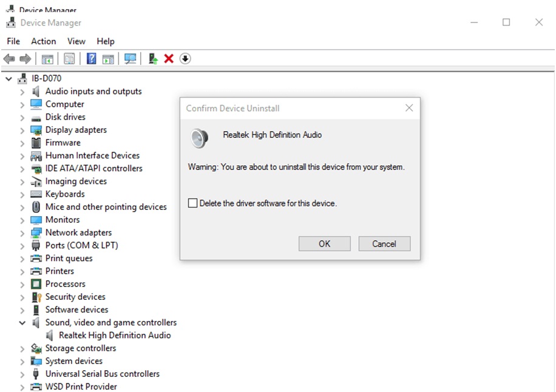
Task: Click the Device Manager title bar icon
Action: (11, 22)
